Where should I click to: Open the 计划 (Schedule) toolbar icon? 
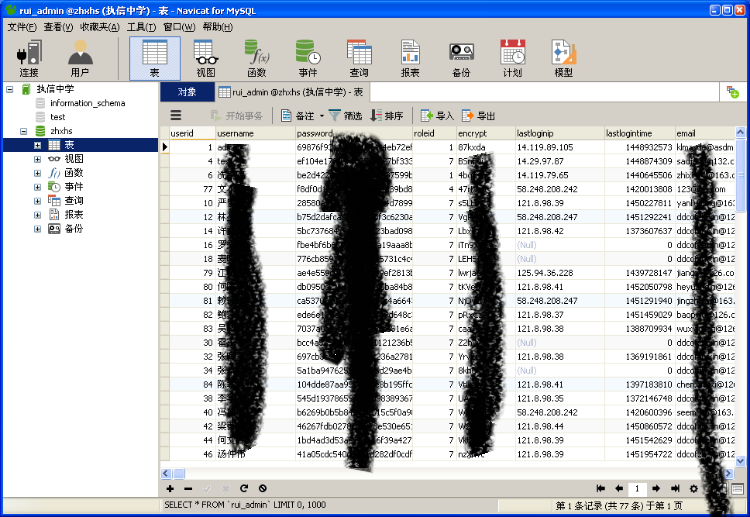[x=512, y=58]
